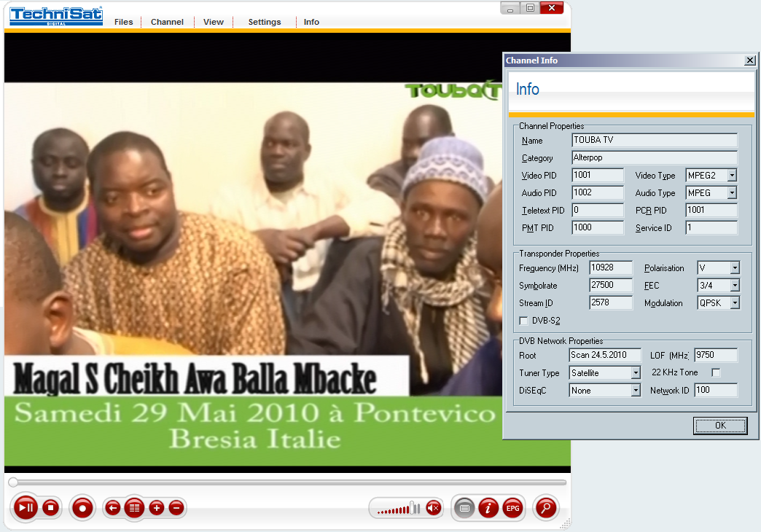Open the search magnifier icon

pyautogui.click(x=546, y=508)
